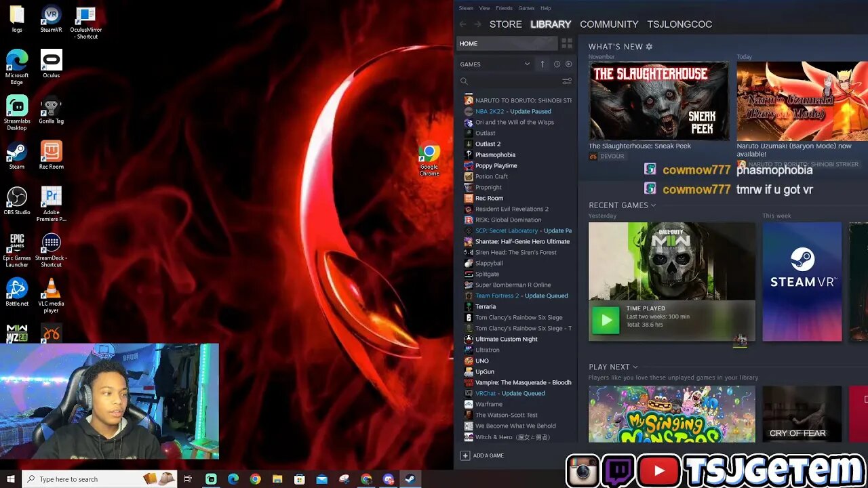
Task: Click the Steam library search magnifier
Action: pyautogui.click(x=464, y=81)
